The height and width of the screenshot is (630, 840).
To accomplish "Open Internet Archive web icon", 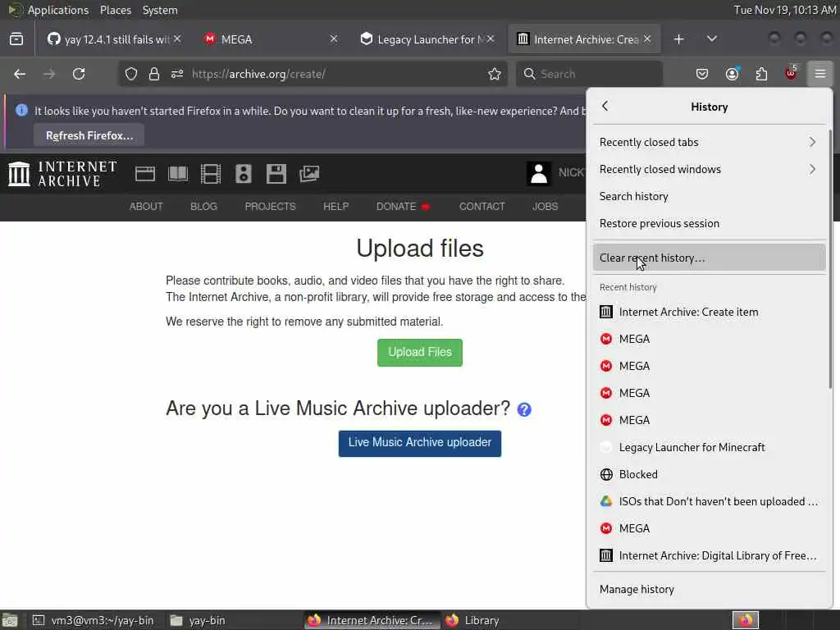I will pyautogui.click(x=145, y=174).
